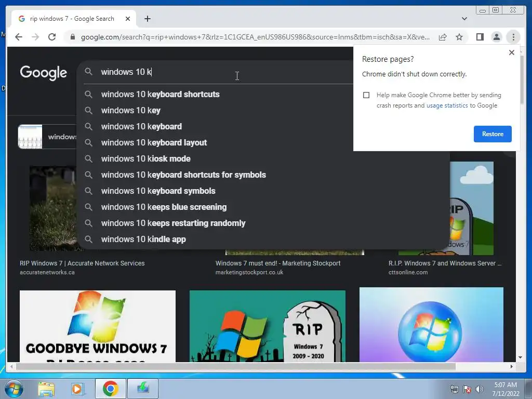Switch to Chrome in the taskbar
532x399 pixels.
(110, 389)
